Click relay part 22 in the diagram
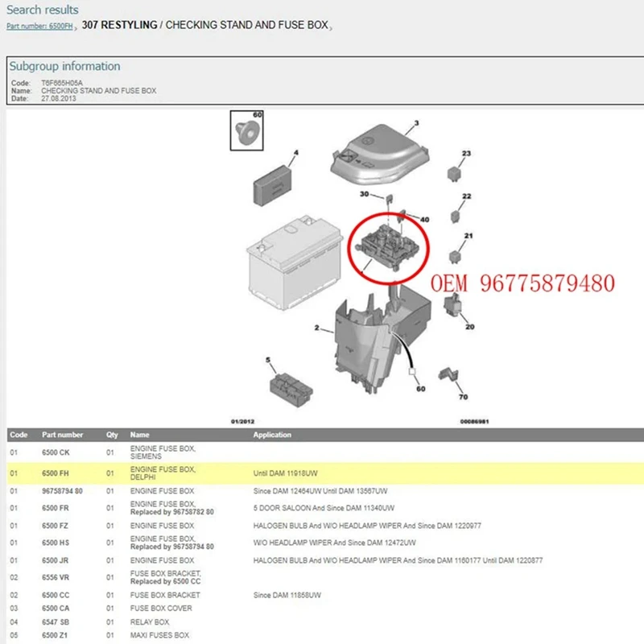The width and height of the screenshot is (644, 644). [x=455, y=216]
